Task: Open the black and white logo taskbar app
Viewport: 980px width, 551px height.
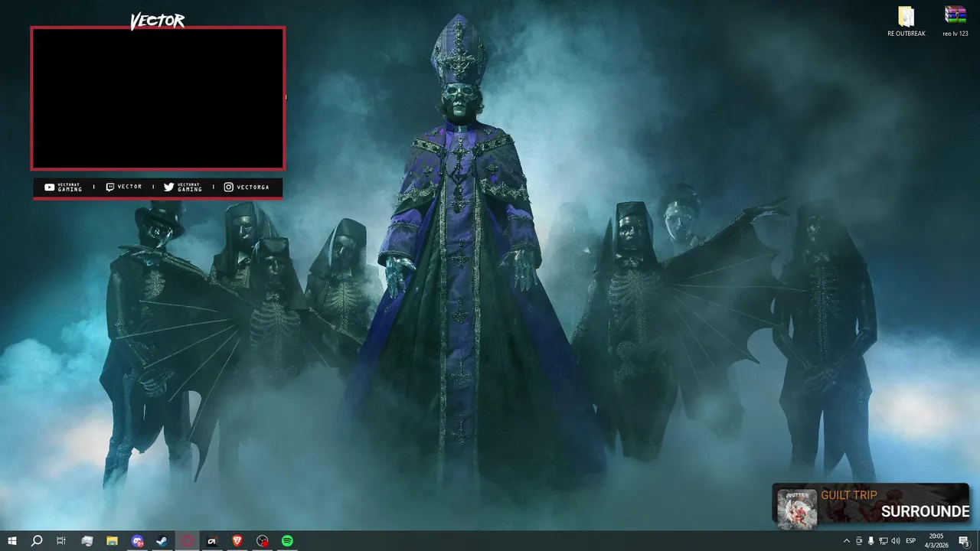Action: 212,541
